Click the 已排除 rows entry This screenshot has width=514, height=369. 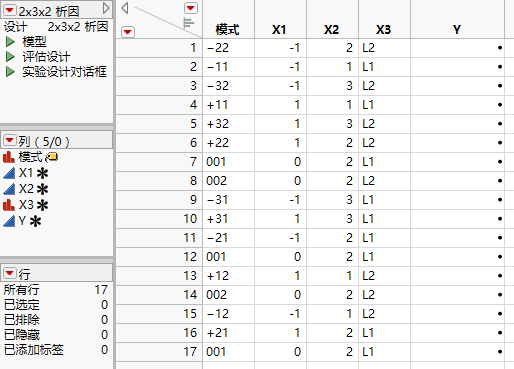point(56,320)
